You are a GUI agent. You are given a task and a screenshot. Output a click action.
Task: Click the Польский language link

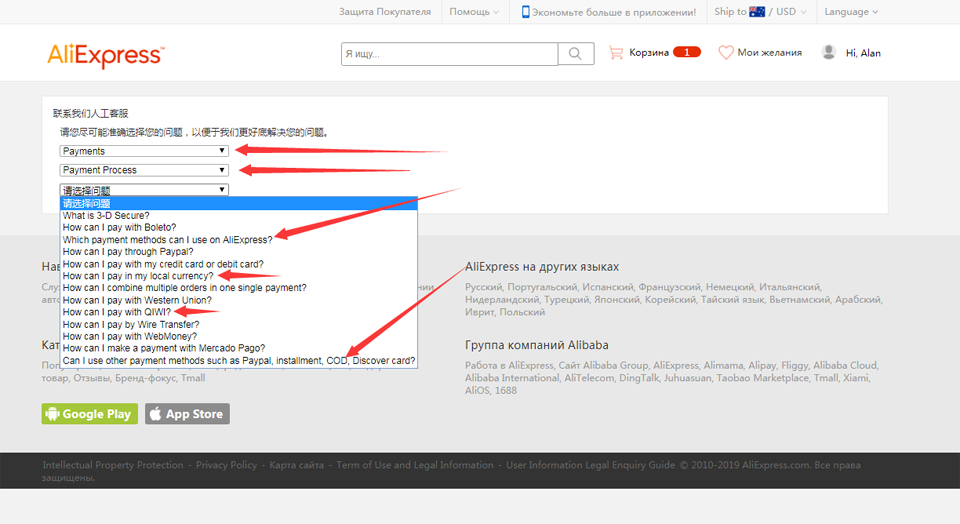tap(522, 312)
